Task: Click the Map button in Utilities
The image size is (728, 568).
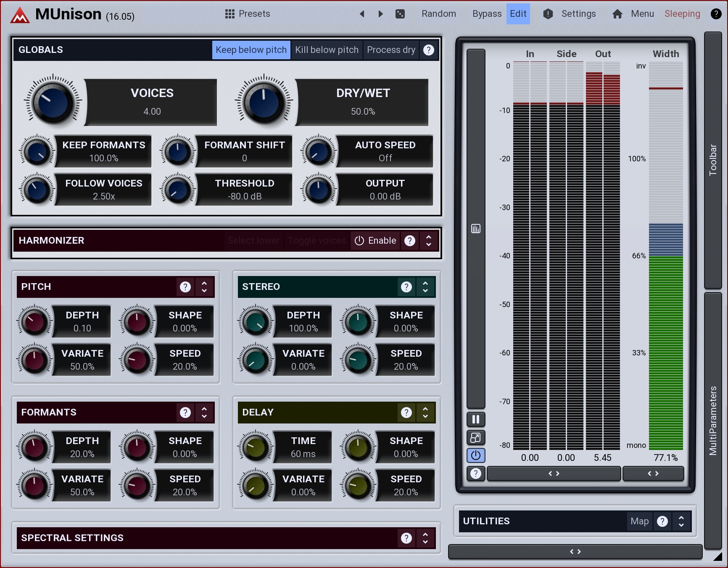Action: point(639,521)
